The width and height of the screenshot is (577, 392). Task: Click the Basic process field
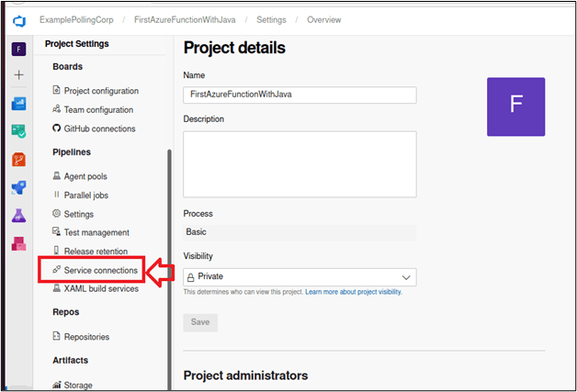(300, 232)
